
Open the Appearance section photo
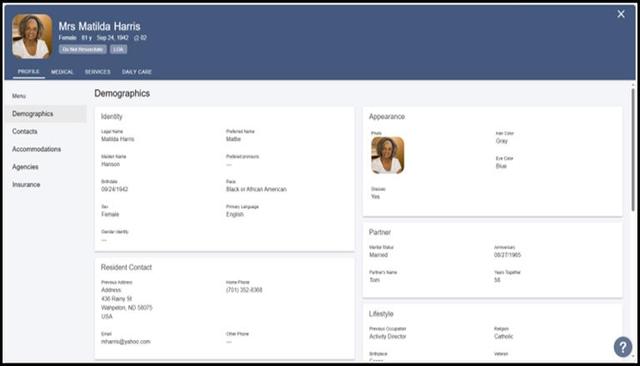pos(388,155)
